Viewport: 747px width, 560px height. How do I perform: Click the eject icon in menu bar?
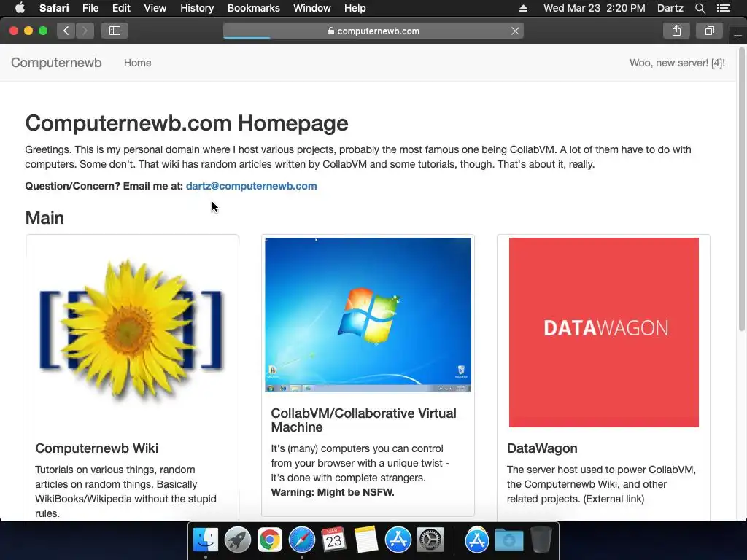pos(523,8)
